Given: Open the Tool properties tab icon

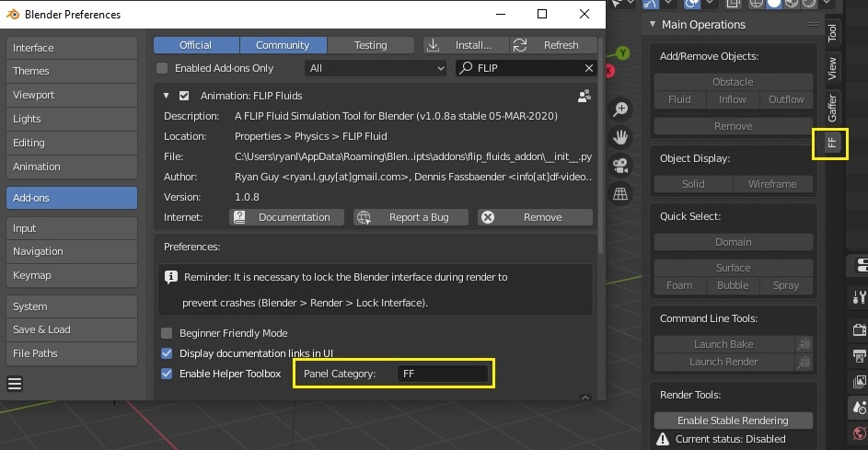Looking at the screenshot, I should 859,298.
